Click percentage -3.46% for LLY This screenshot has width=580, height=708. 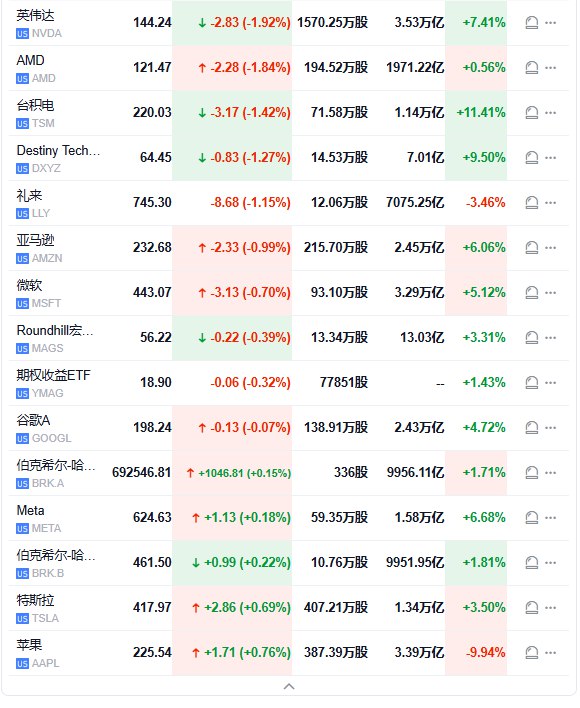(486, 203)
